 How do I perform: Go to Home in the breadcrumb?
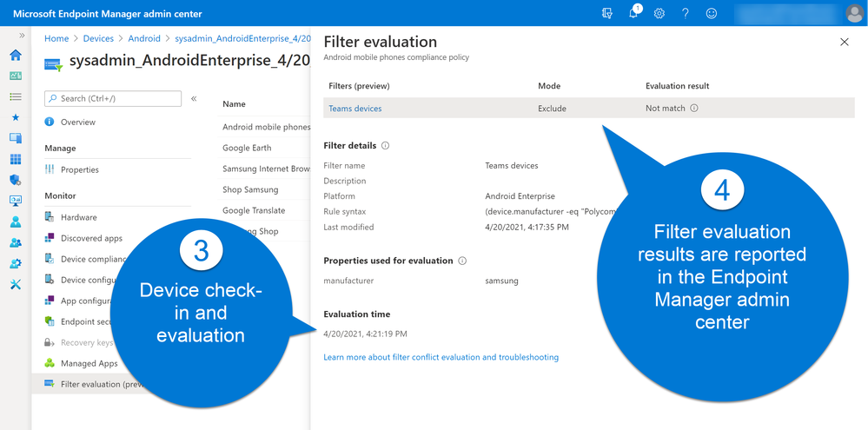56,39
